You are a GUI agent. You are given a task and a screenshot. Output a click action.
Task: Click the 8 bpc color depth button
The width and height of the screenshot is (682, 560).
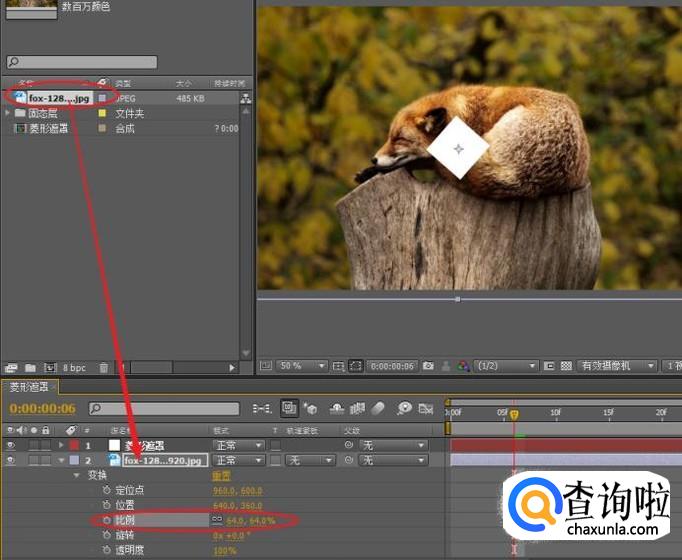(x=73, y=368)
